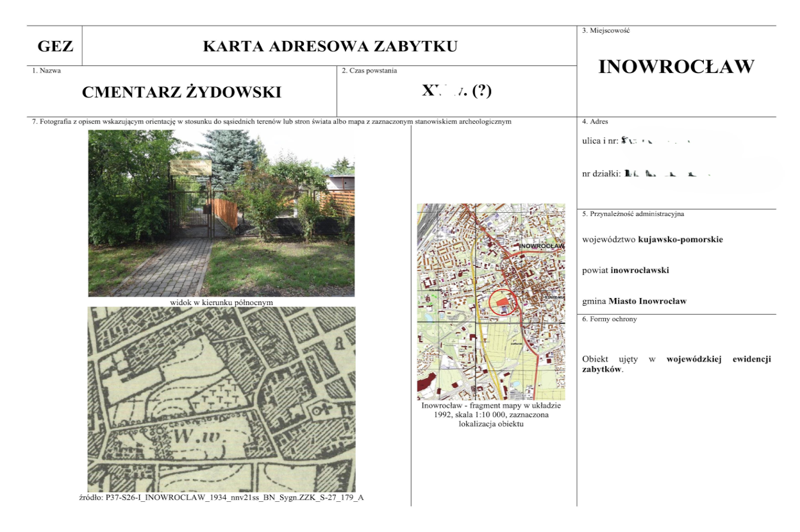This screenshot has width=800, height=532.
Task: Click the text 'gmina Miasto Inowrocław'
Action: pos(634,301)
